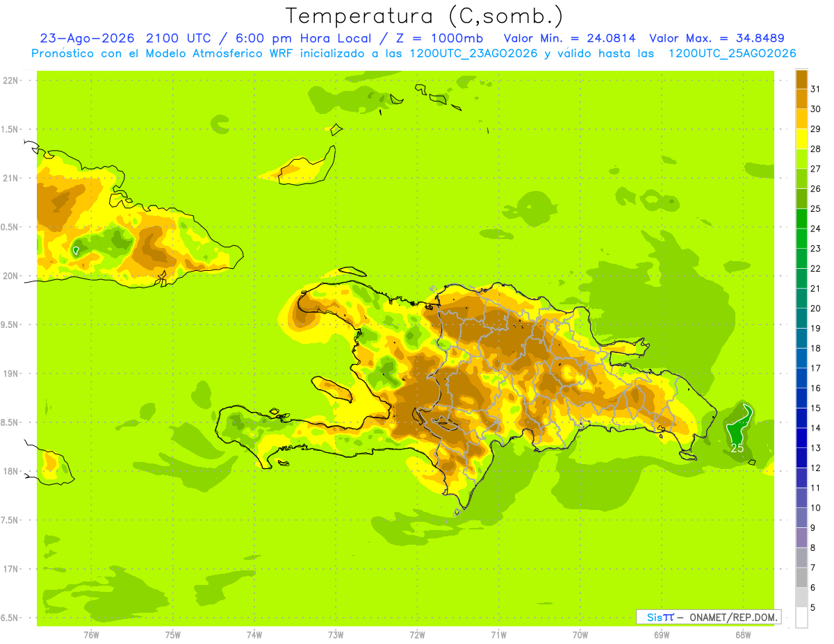Click the '69W' longitude axis label

tap(662, 635)
